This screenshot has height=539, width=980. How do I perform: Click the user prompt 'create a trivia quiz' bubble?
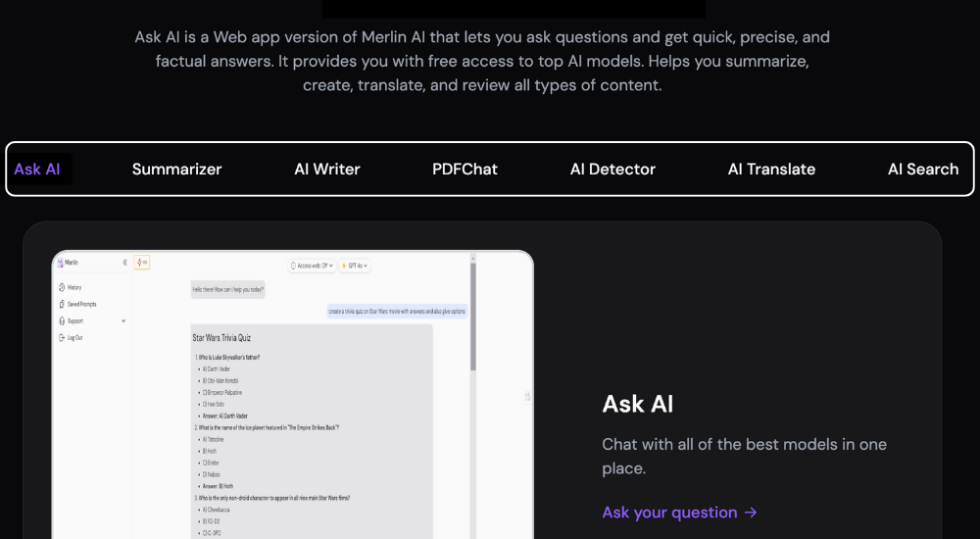pos(398,312)
